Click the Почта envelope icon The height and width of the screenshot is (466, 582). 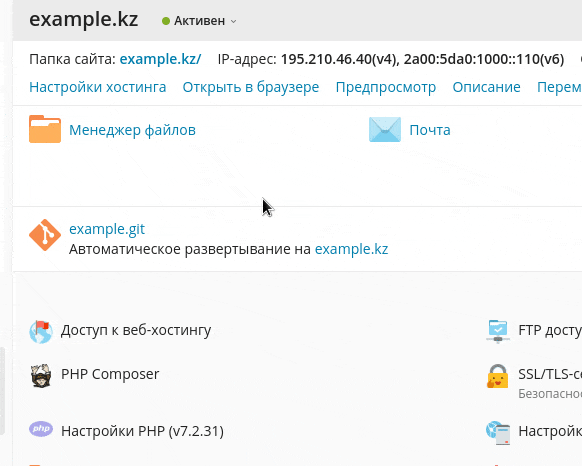tap(385, 130)
